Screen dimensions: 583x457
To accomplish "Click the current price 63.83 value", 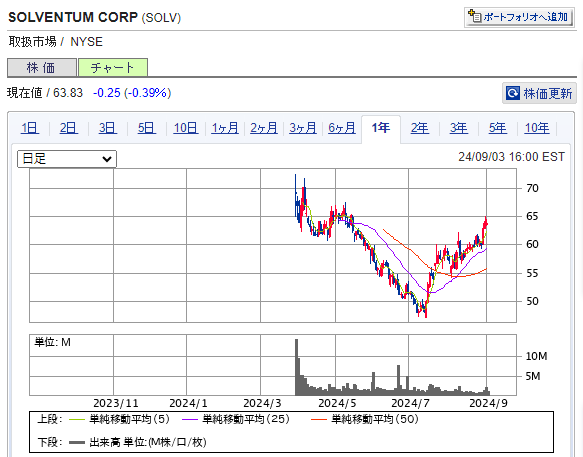I will [x=68, y=93].
